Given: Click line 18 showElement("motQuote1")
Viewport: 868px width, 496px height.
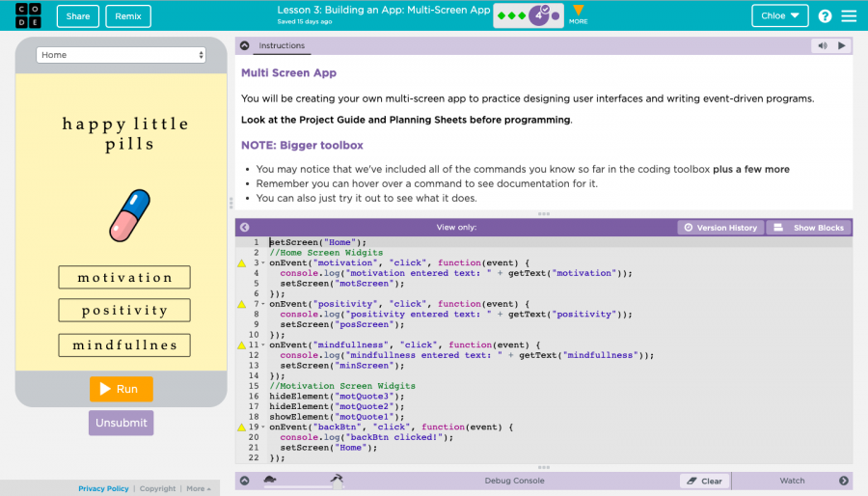Looking at the screenshot, I should pos(337,417).
